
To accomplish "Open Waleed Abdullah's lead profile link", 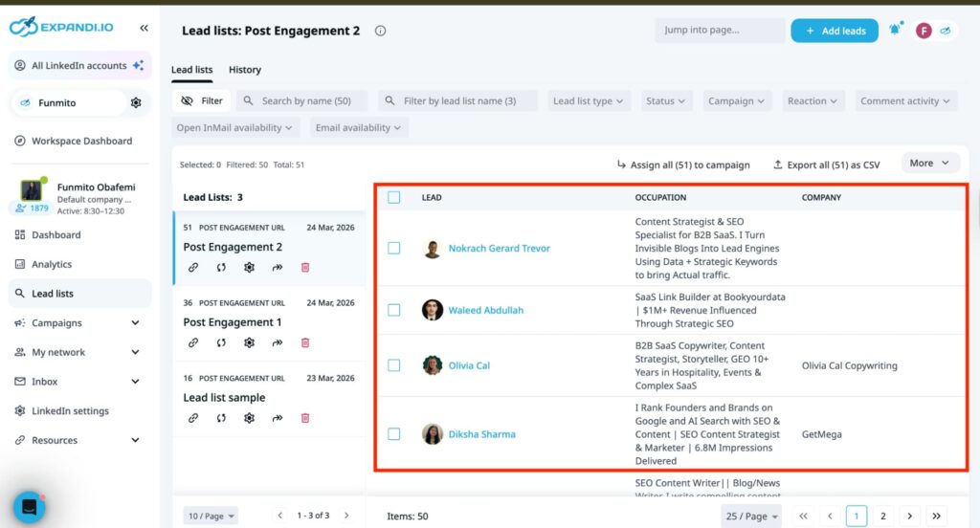I will (485, 310).
